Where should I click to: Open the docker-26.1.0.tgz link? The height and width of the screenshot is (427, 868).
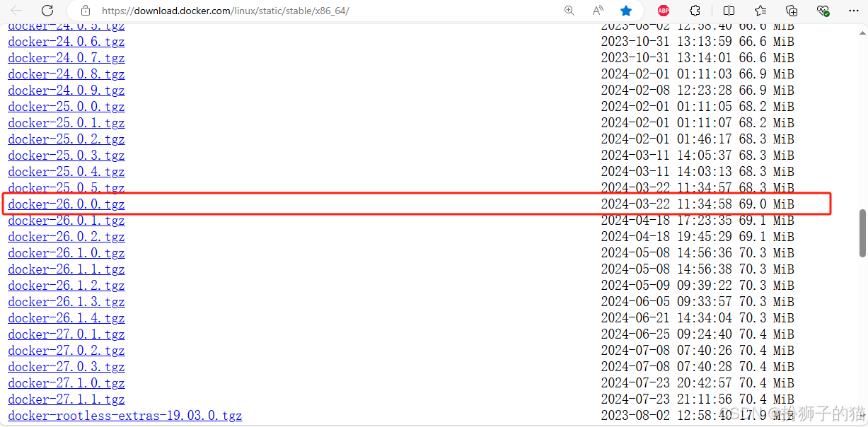[x=66, y=253]
